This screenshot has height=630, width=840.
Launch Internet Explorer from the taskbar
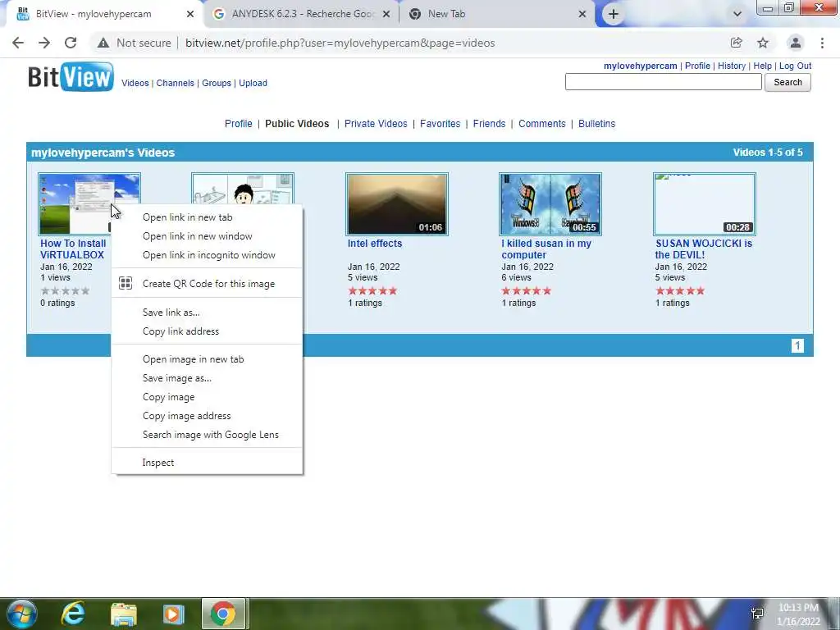pyautogui.click(x=72, y=614)
